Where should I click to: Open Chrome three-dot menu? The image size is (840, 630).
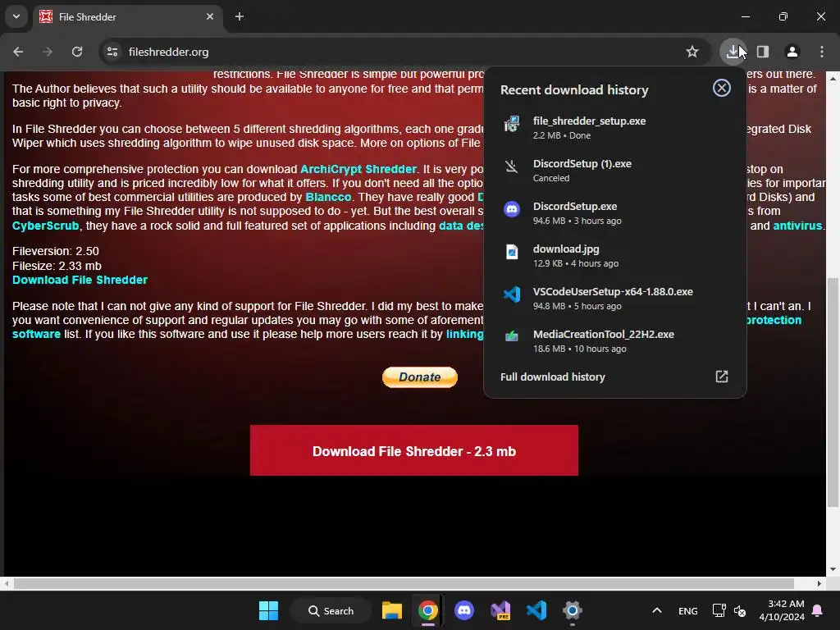(x=822, y=52)
